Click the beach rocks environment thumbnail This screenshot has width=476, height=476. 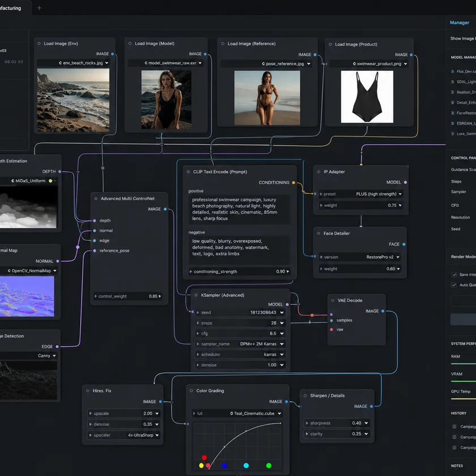point(73,100)
